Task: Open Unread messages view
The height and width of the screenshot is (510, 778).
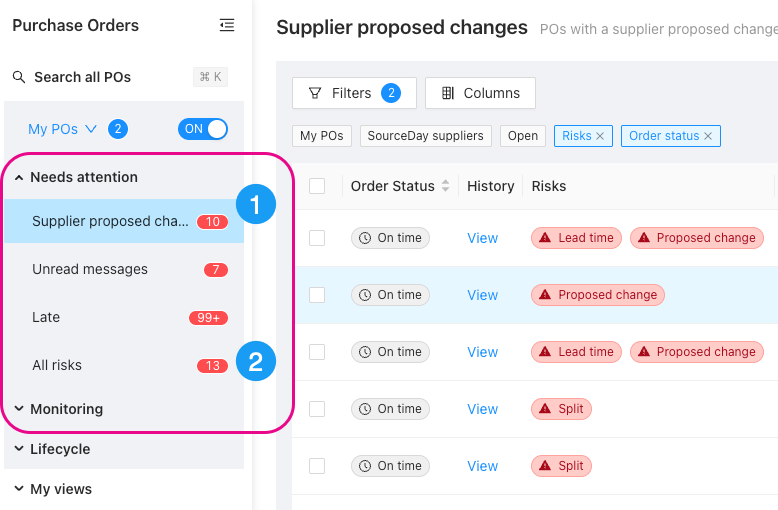Action: coord(124,269)
